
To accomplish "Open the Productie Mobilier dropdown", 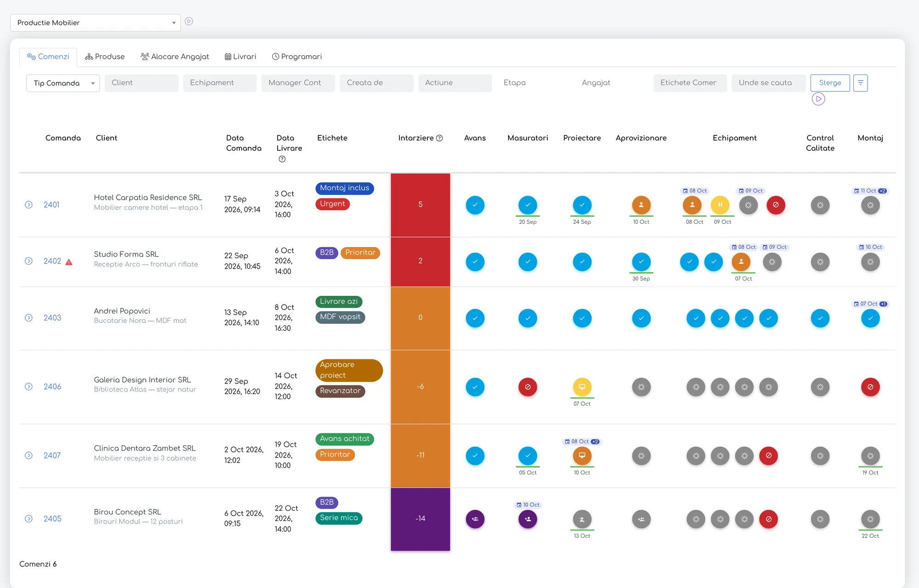I will [x=95, y=23].
